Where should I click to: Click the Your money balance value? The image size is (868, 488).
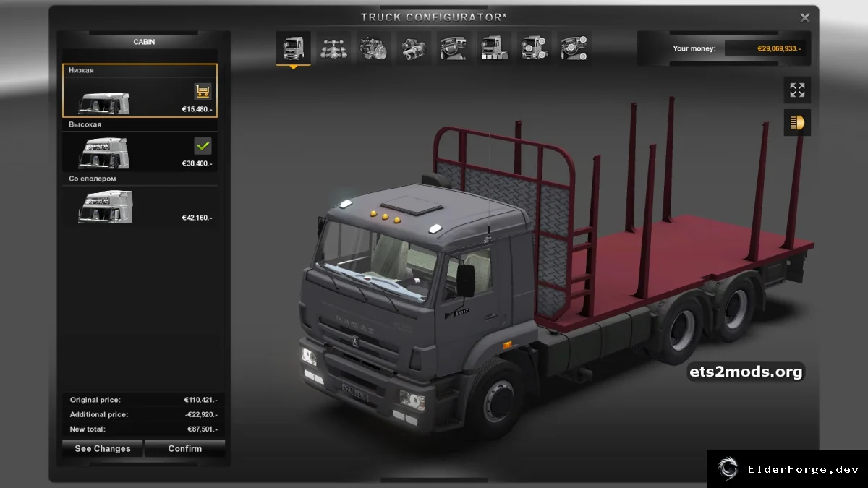click(x=779, y=49)
